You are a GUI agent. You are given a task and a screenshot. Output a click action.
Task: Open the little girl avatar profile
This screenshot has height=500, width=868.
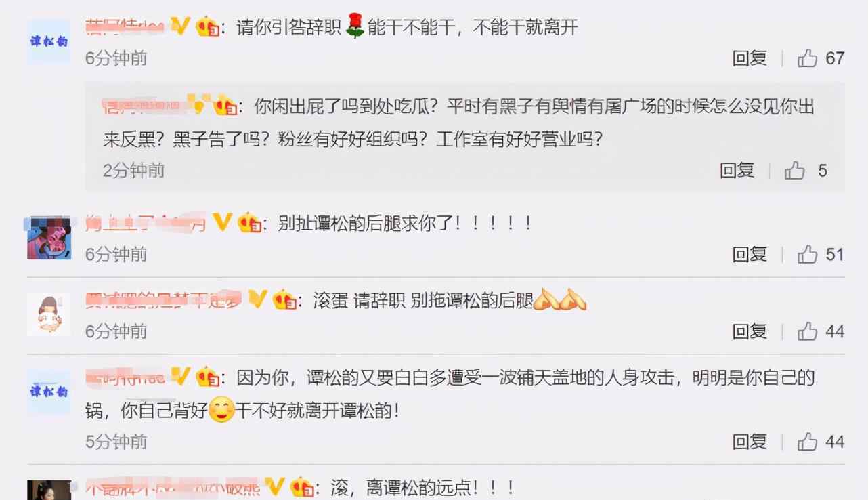(x=49, y=314)
